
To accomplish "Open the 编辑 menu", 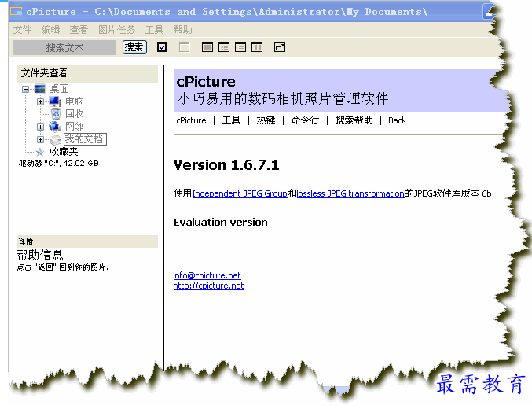I will 50,30.
